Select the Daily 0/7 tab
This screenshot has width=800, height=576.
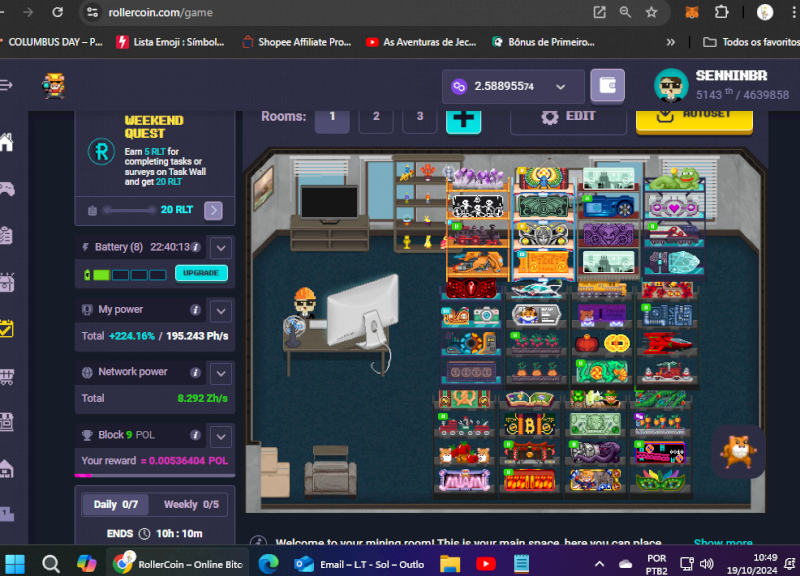pos(116,505)
